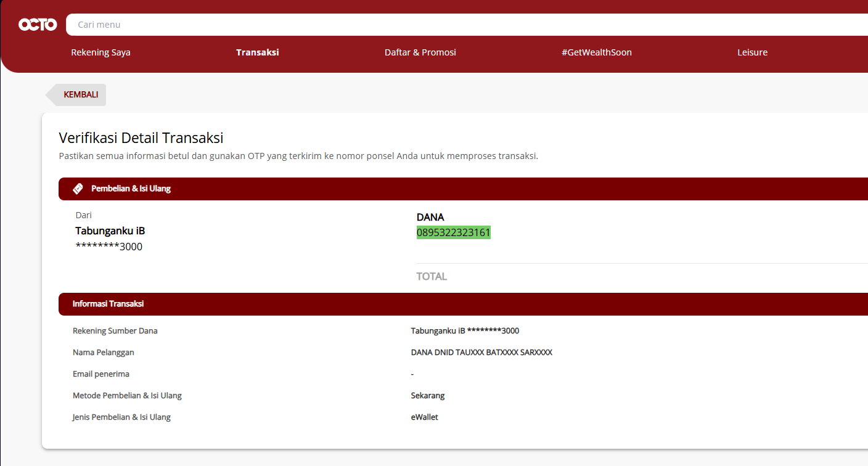Click Verifikasi Detail Transaksi heading

(x=141, y=137)
